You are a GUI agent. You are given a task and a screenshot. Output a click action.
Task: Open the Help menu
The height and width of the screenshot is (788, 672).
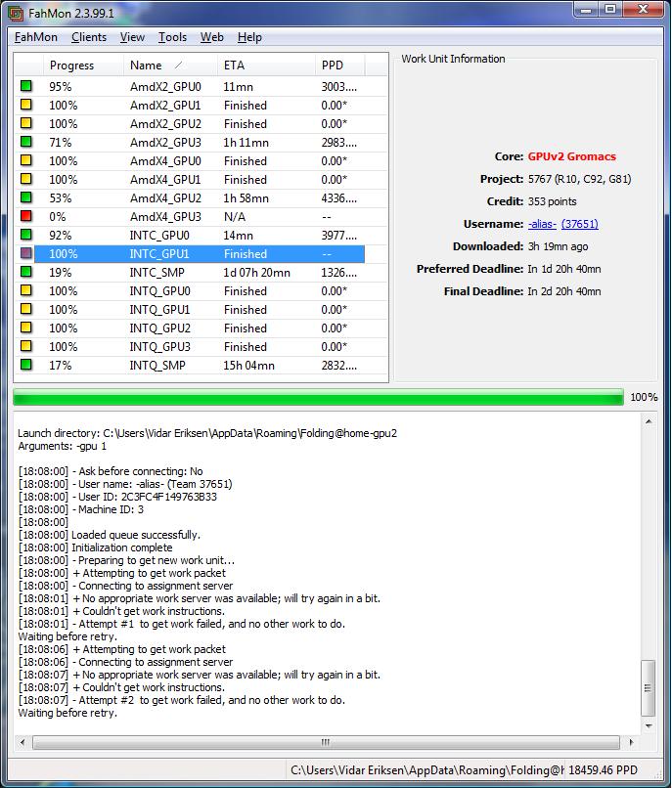(x=249, y=37)
